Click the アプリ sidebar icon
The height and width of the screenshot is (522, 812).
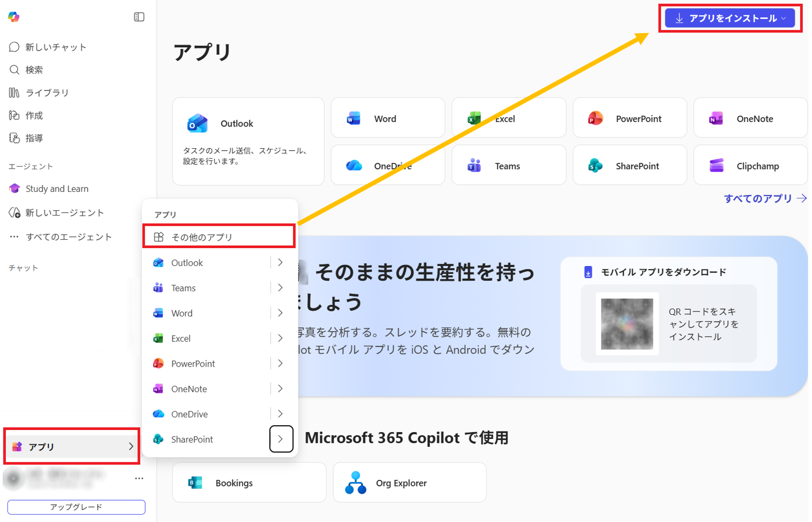coord(17,446)
